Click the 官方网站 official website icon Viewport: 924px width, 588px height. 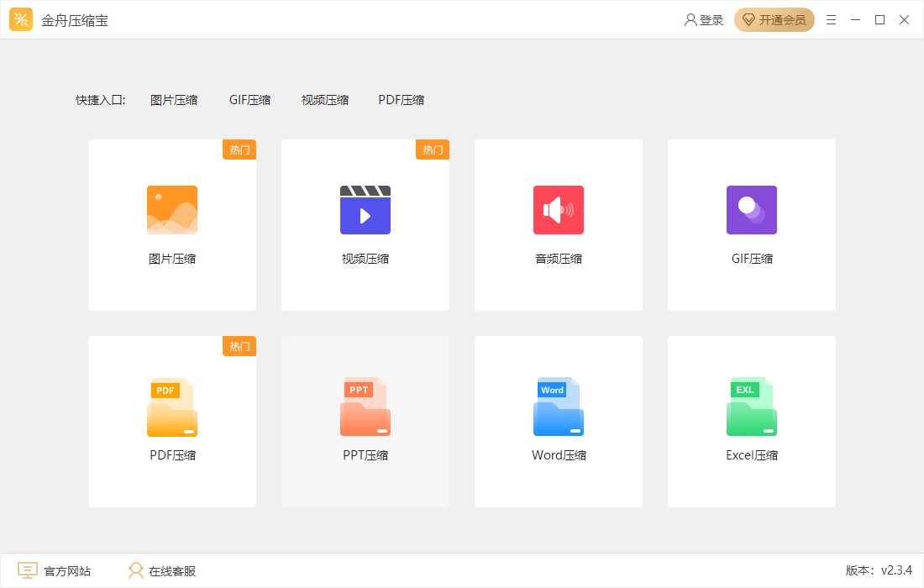(x=28, y=570)
